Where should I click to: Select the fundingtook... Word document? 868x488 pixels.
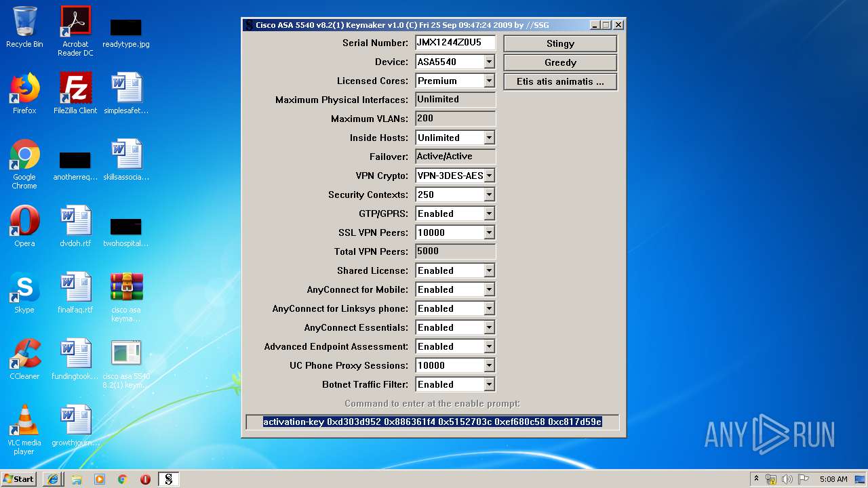click(x=75, y=359)
